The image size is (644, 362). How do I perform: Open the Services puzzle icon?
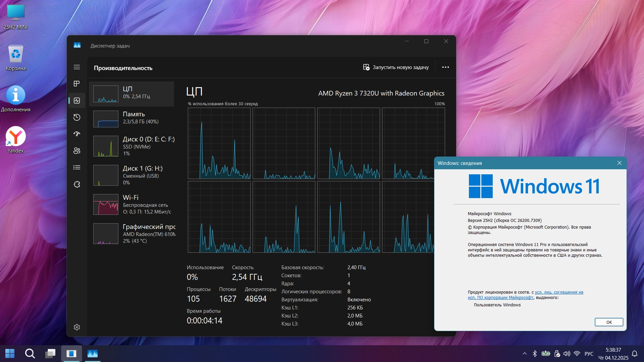click(77, 184)
